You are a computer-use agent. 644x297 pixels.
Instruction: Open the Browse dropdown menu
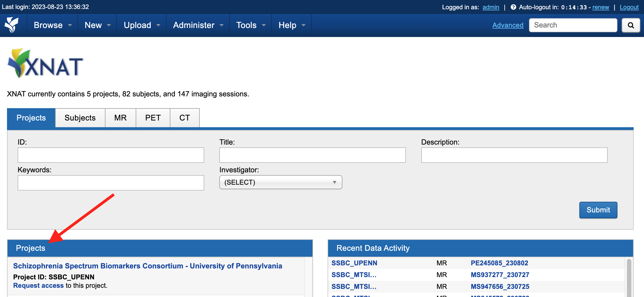(x=53, y=25)
